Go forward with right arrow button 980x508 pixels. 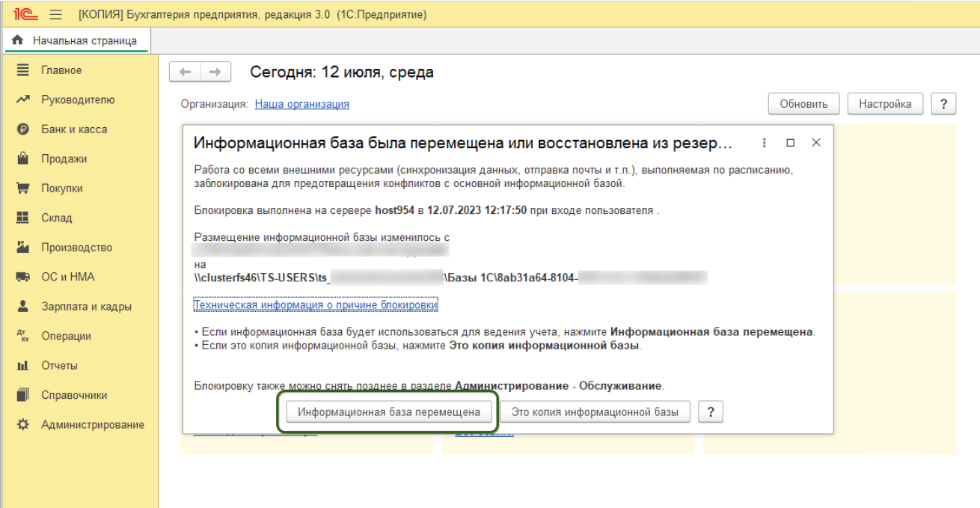point(214,73)
